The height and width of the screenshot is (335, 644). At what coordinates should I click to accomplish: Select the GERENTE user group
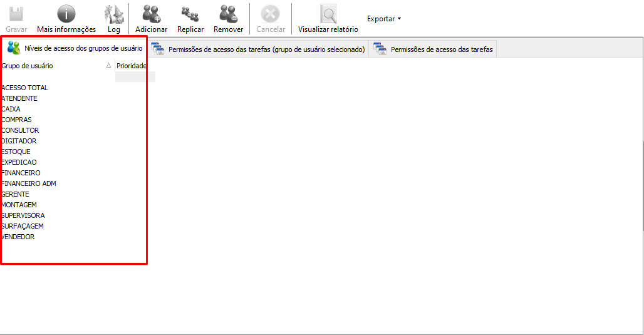coord(16,194)
